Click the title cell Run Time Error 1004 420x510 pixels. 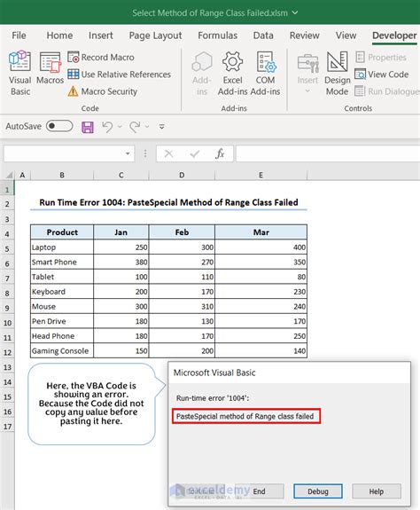tap(168, 202)
